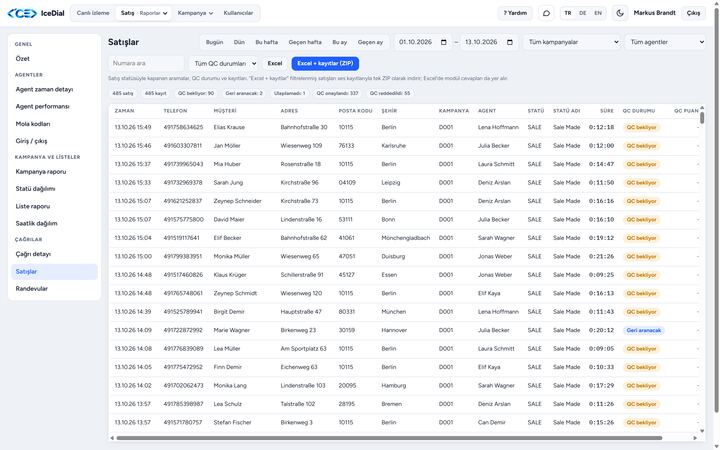Image resolution: width=720 pixels, height=450 pixels.
Task: Download Excel + kayıtlar (ZIP)
Action: point(325,63)
